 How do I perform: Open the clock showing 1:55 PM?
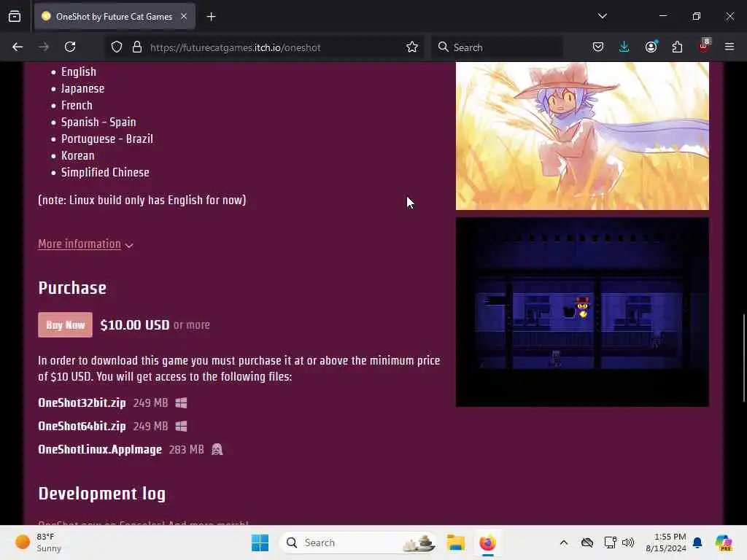[x=665, y=542]
